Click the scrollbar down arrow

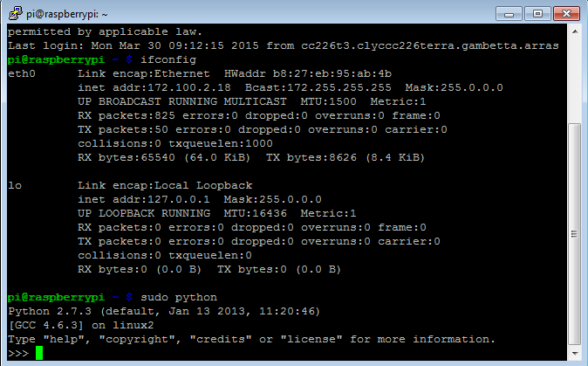(575, 353)
